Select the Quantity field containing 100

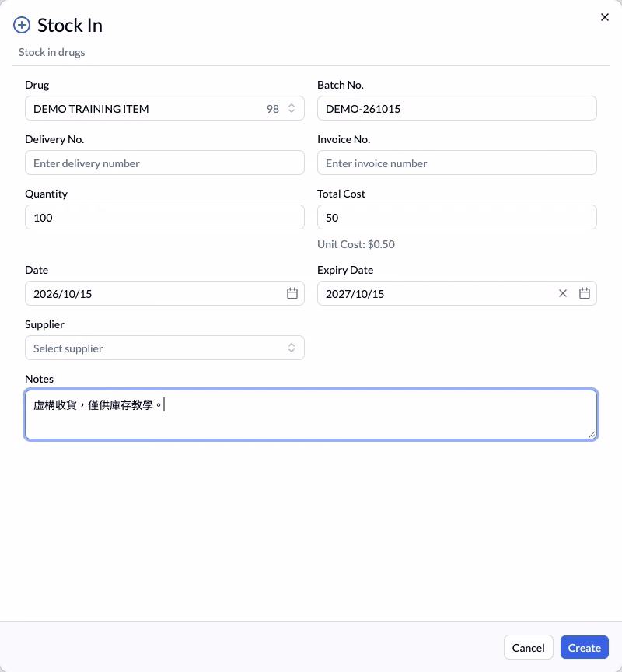pos(165,217)
